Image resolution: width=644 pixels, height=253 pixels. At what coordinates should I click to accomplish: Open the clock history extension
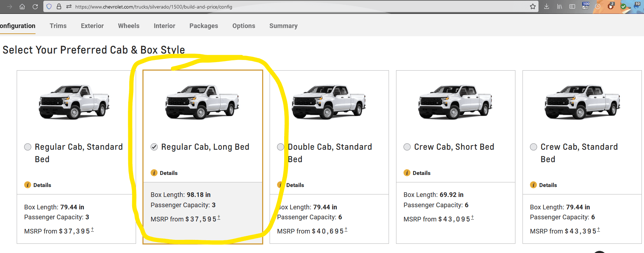click(x=598, y=6)
